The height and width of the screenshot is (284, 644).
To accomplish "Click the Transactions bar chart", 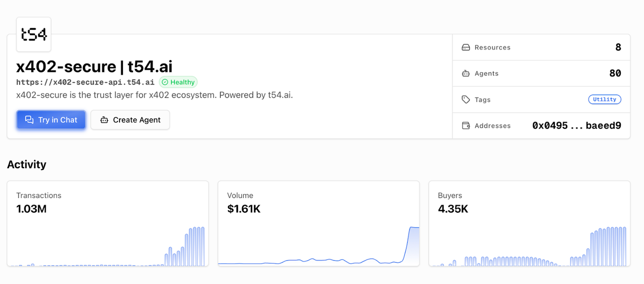I will coord(108,246).
